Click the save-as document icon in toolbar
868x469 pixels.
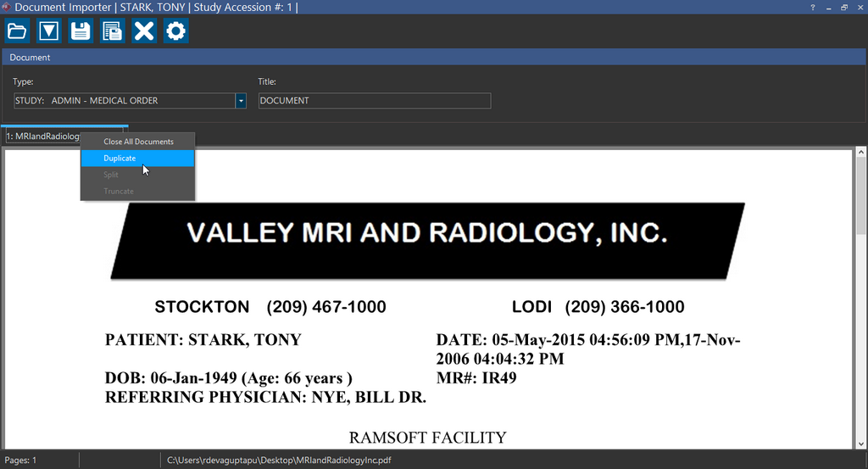click(112, 31)
